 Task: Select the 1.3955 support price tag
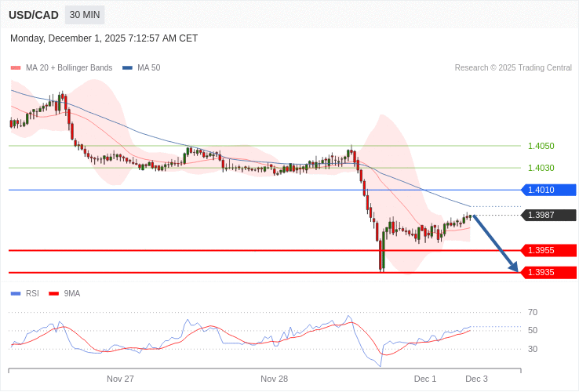pos(548,250)
